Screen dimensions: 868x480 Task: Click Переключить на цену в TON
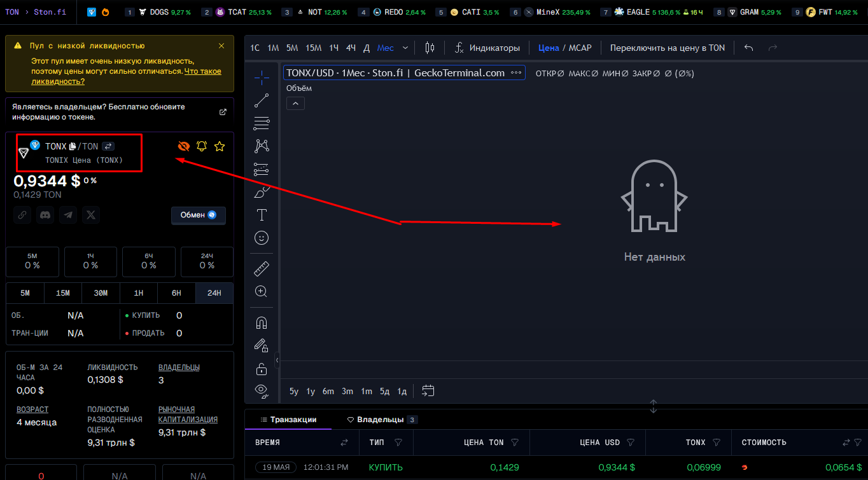point(668,48)
